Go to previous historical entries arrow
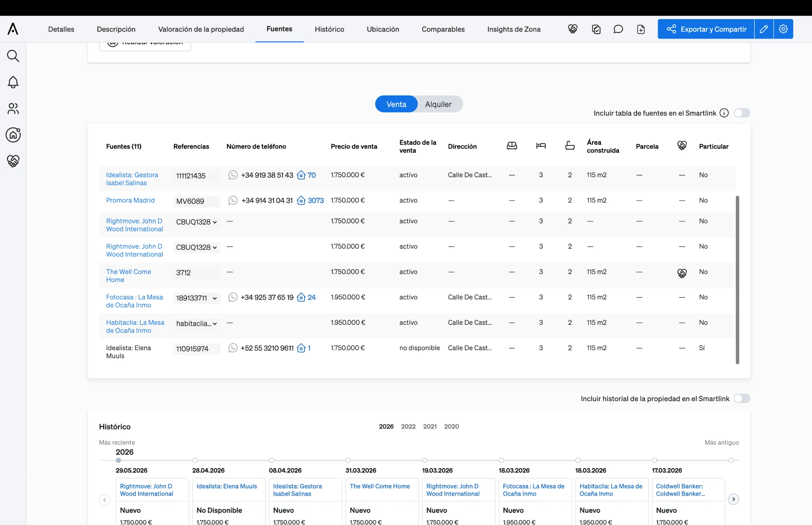 tap(105, 500)
